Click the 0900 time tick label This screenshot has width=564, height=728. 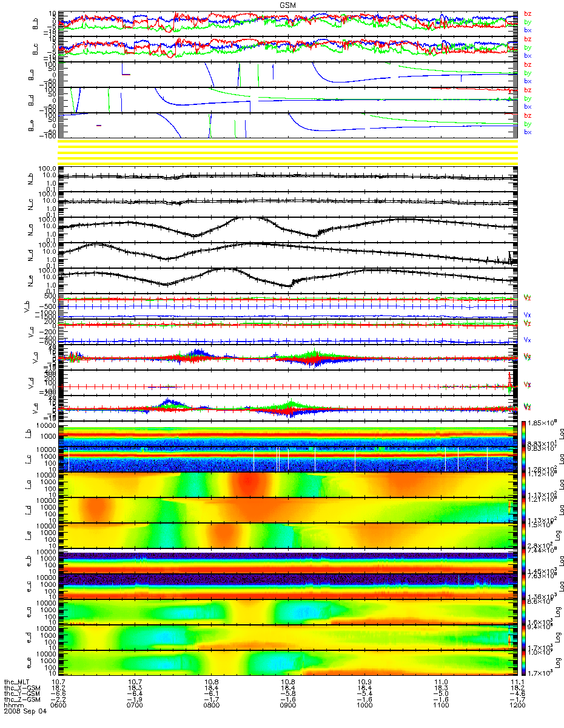pyautogui.click(x=288, y=706)
